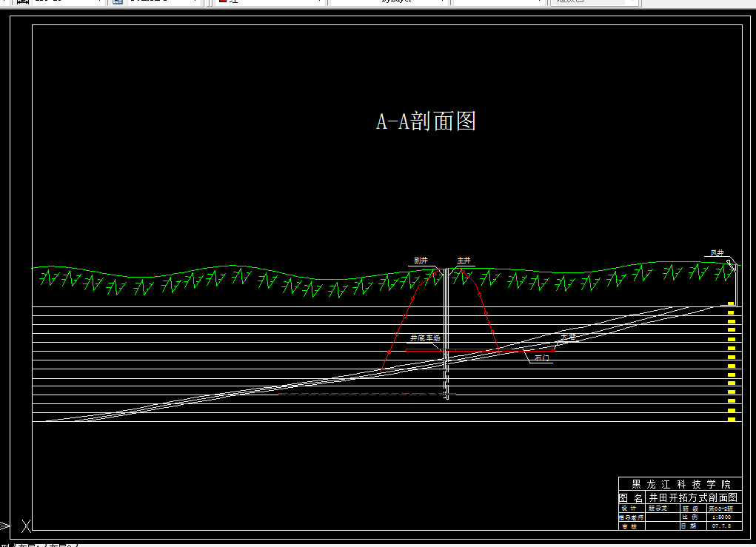Select 黑龙江科技学院 in the title block

(680, 484)
